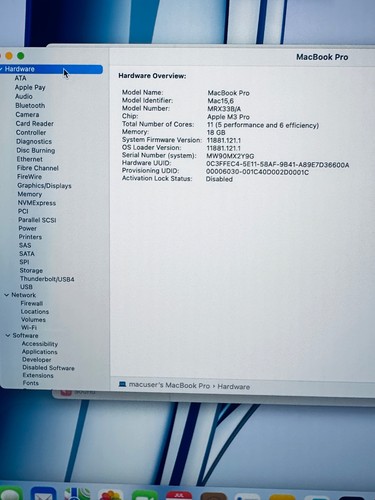
Task: Open Locations under Network
Action: pyautogui.click(x=35, y=311)
